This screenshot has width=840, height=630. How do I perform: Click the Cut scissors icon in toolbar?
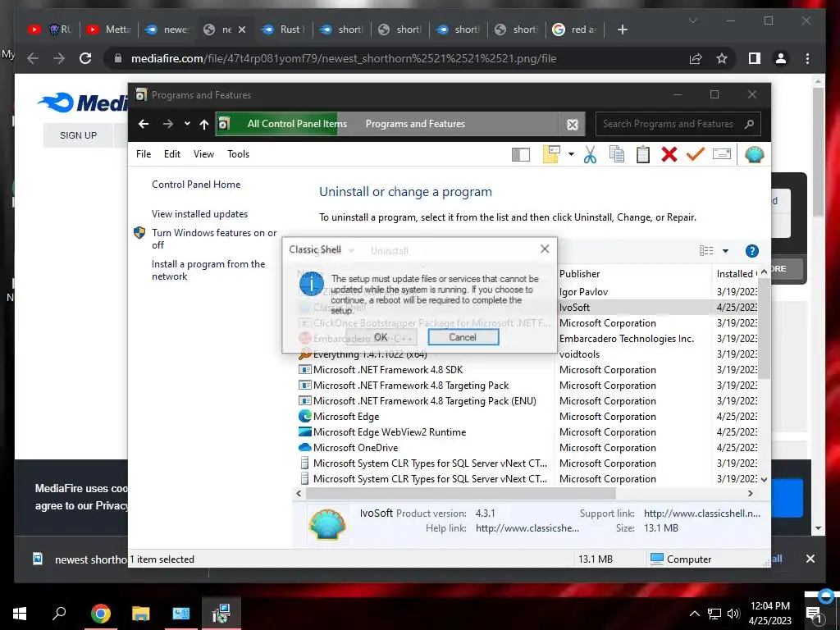(590, 155)
